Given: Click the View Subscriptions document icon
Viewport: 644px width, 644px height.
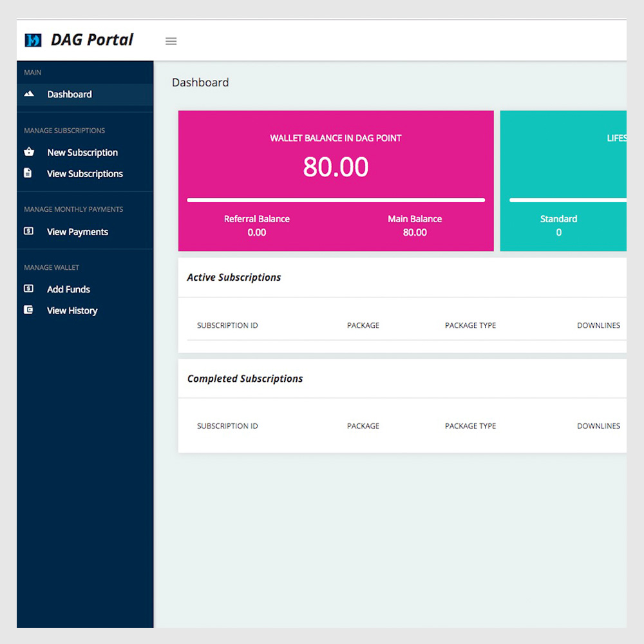Looking at the screenshot, I should pos(28,173).
